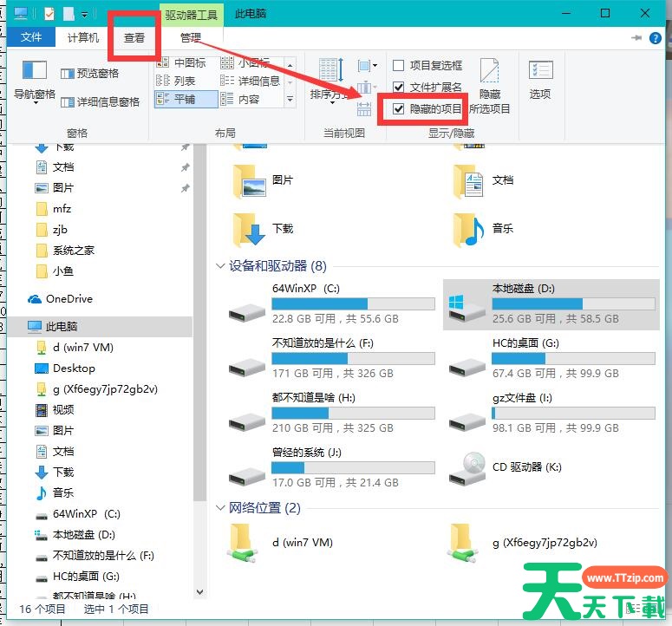Select drive HC的桌面 (G:) in main pane
Image resolution: width=672 pixels, height=626 pixels.
[551, 359]
